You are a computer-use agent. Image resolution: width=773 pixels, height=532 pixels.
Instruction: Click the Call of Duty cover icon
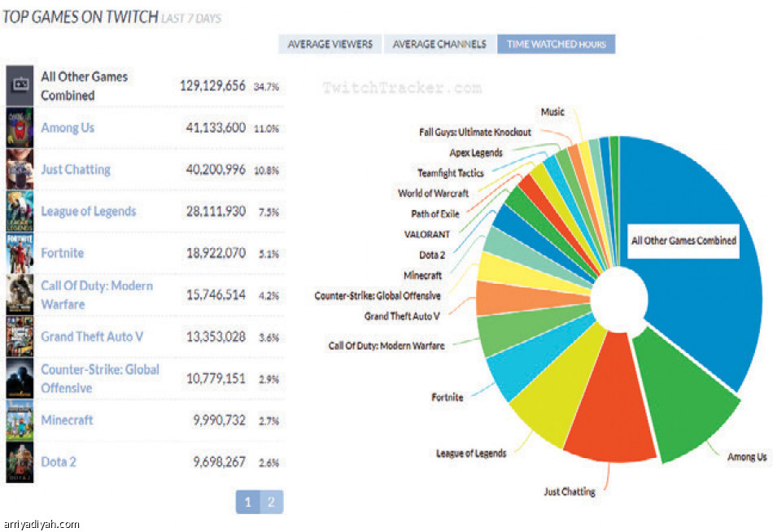point(20,294)
